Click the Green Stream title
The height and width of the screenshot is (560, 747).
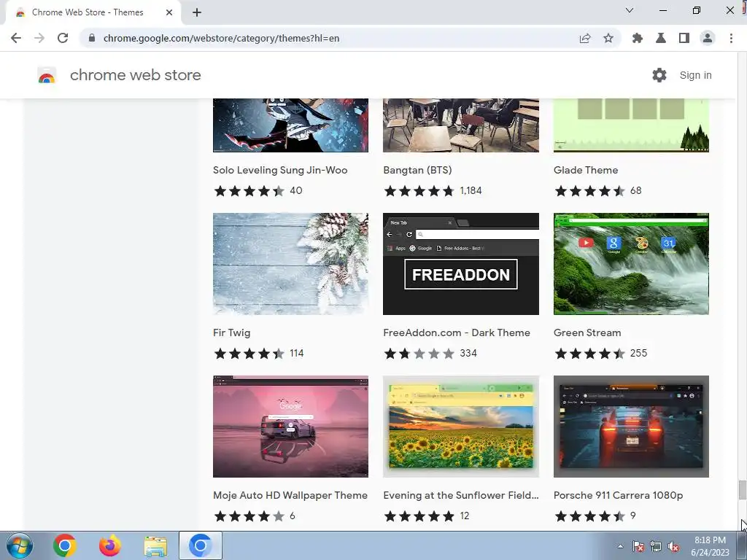point(587,332)
